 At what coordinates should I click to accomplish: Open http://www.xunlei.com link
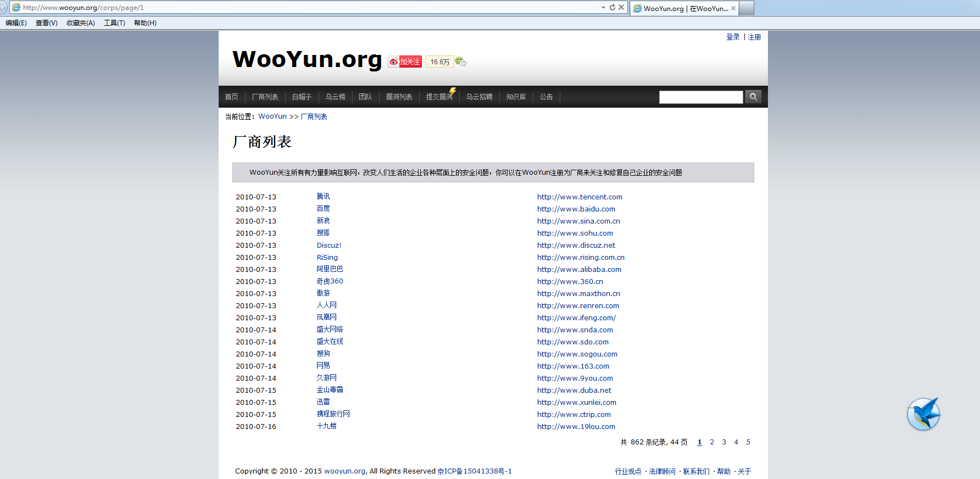577,402
